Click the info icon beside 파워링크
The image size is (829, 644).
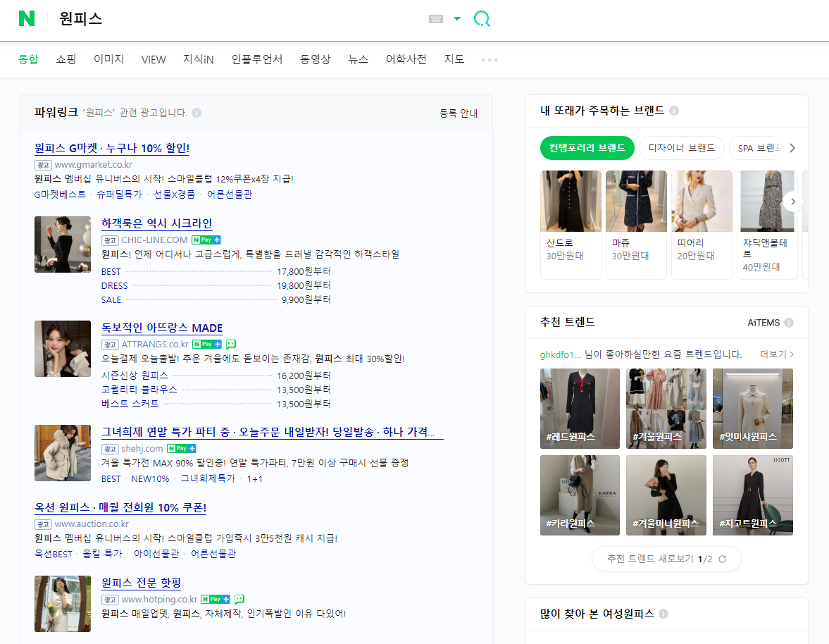pyautogui.click(x=196, y=113)
